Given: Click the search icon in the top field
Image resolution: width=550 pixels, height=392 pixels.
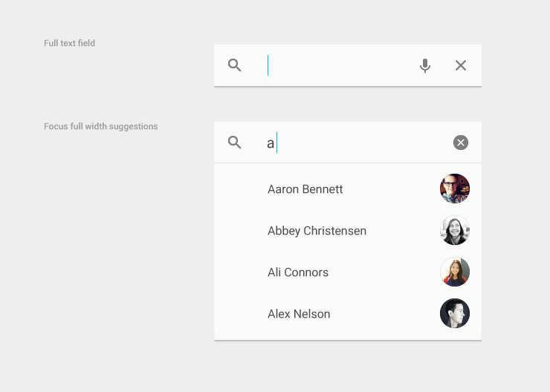Looking at the screenshot, I should pos(235,65).
